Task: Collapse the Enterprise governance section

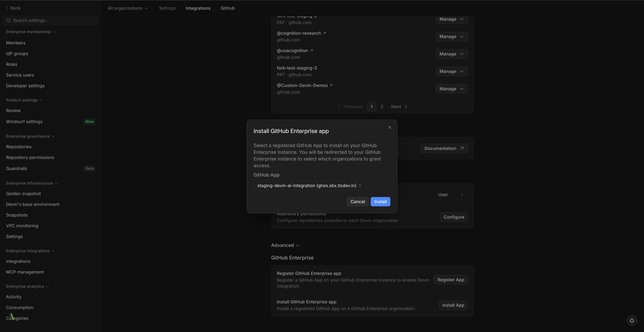Action: 30,136
